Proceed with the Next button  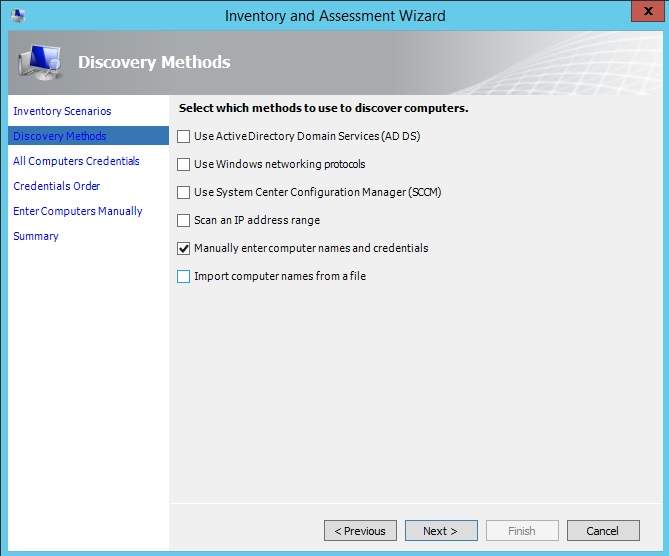[x=440, y=531]
